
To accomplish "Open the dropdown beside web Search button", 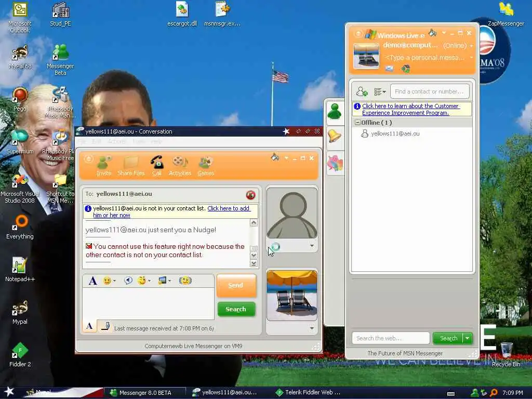I will (467, 338).
